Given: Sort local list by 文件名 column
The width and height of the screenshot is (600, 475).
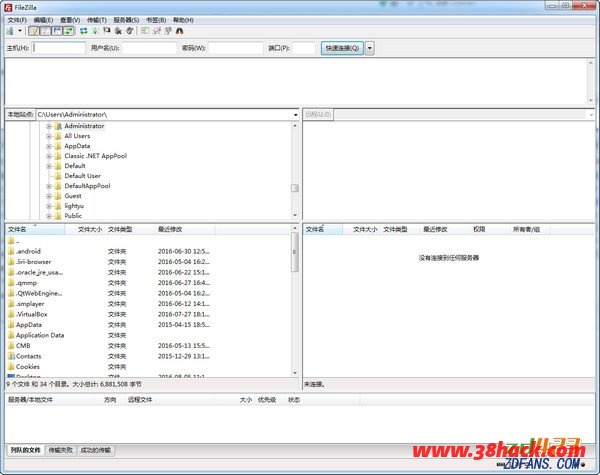Looking at the screenshot, I should click(35, 229).
